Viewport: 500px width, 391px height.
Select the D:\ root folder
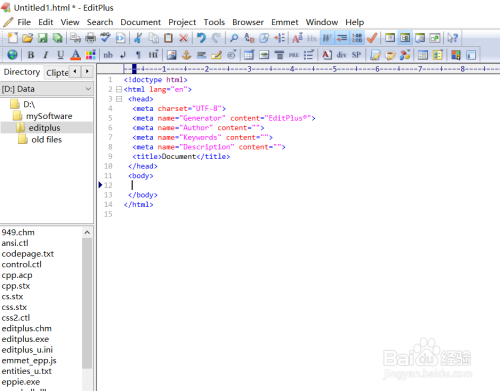coord(29,104)
